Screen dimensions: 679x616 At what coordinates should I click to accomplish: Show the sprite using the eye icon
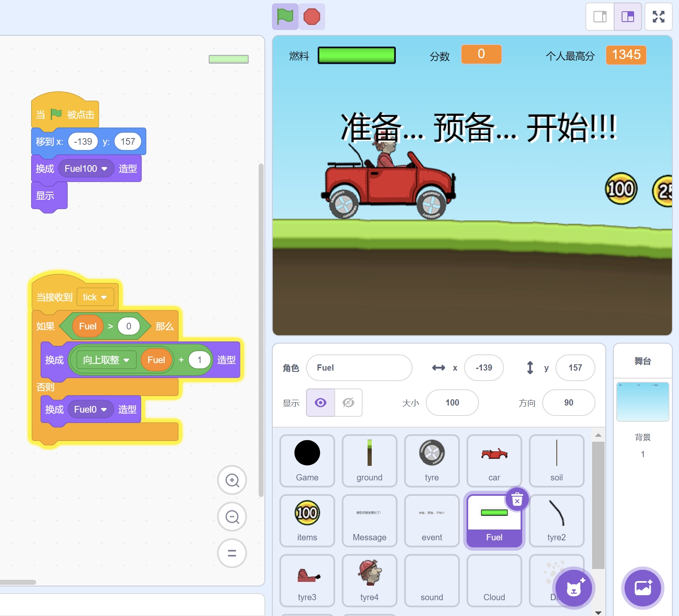point(321,403)
